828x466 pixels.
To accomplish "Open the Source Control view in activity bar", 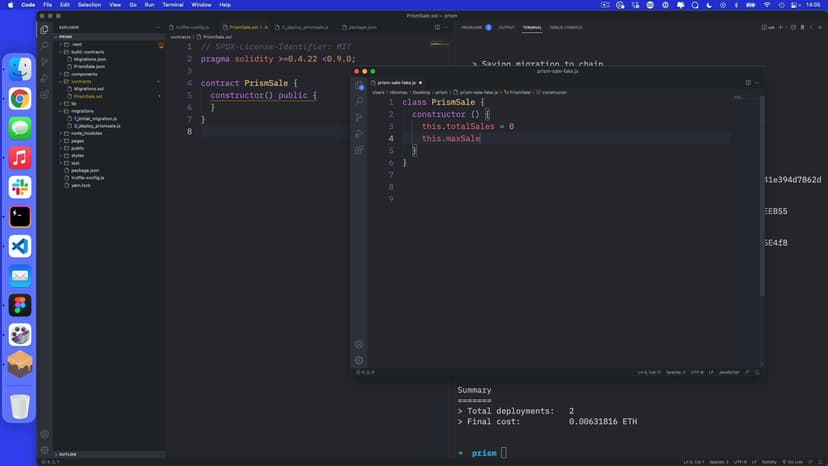I will click(44, 61).
